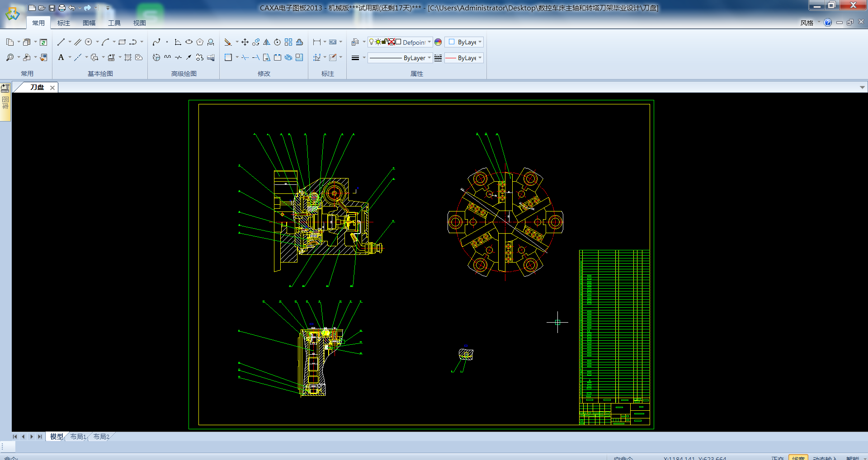Viewport: 868px width, 460px height.
Task: Toggle the 正交 orthogonal mode
Action: [777, 458]
